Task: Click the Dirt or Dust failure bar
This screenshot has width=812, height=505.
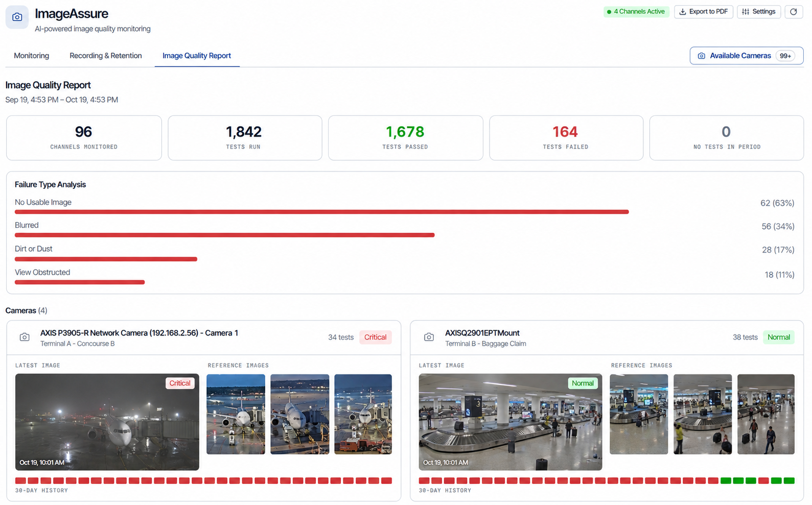Action: [x=106, y=259]
